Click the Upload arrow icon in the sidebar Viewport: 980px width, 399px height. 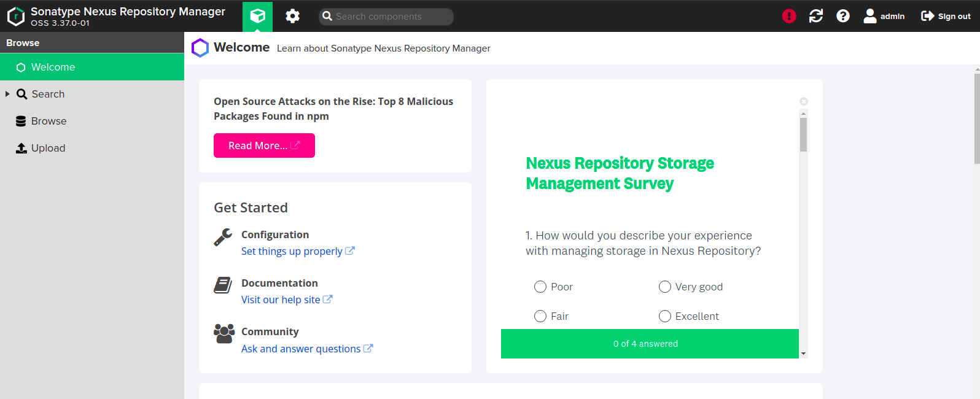click(21, 148)
